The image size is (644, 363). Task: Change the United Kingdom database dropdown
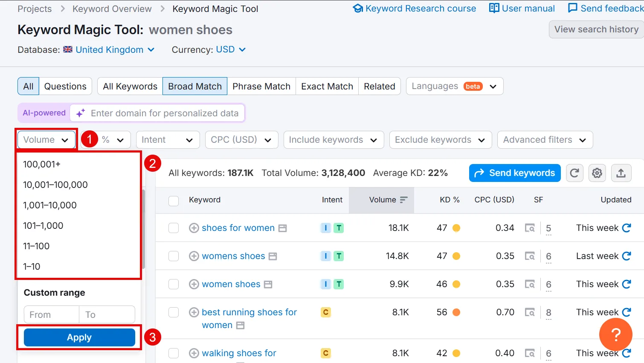(109, 50)
